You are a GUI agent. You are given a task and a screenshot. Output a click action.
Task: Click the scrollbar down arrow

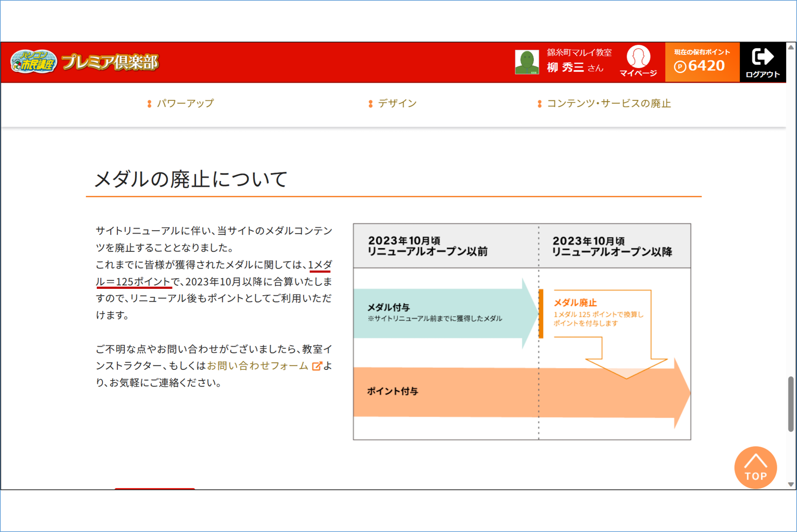point(791,484)
